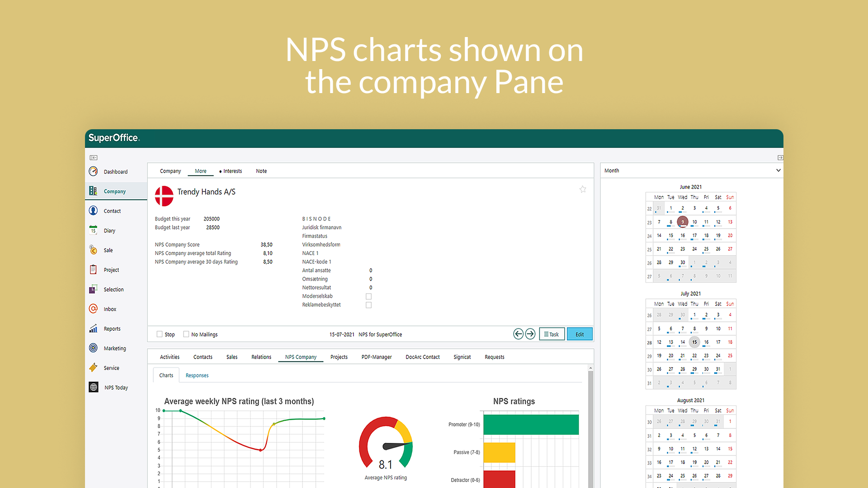Switch to the Note tab
868x488 pixels.
point(261,171)
